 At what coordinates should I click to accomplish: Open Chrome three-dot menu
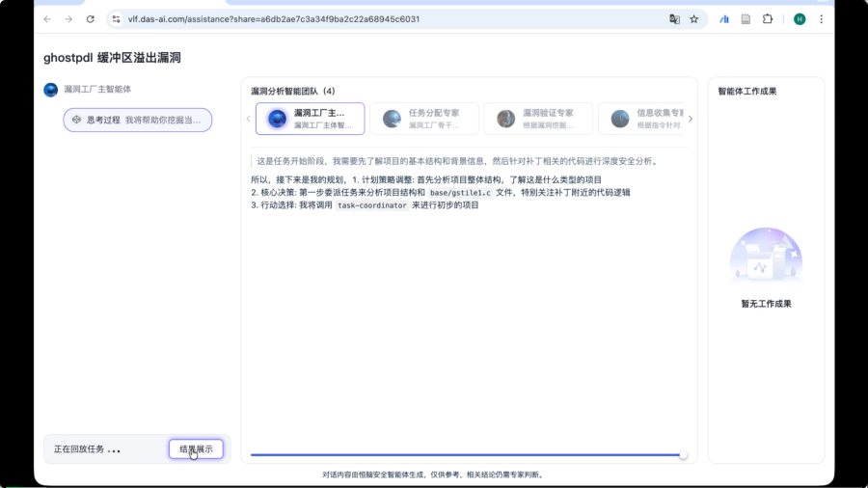822,19
